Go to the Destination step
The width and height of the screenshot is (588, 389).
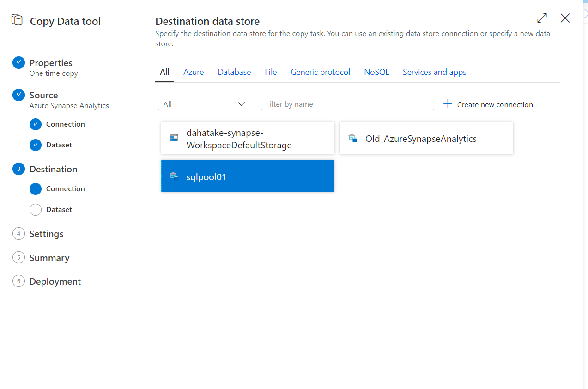[53, 169]
